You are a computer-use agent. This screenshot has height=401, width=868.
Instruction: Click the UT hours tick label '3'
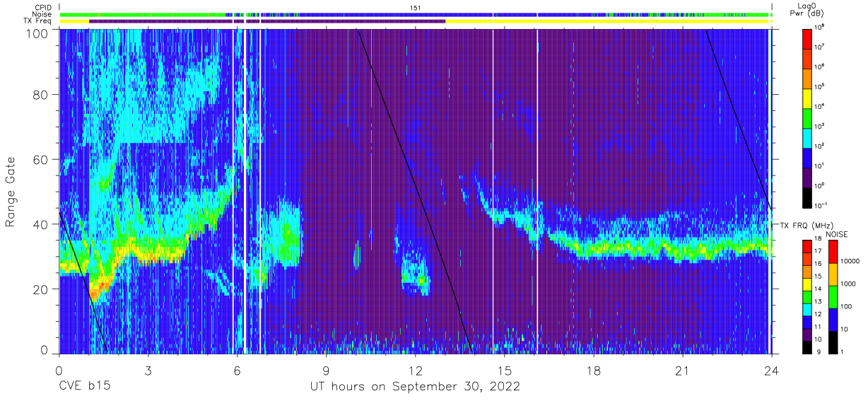click(148, 370)
